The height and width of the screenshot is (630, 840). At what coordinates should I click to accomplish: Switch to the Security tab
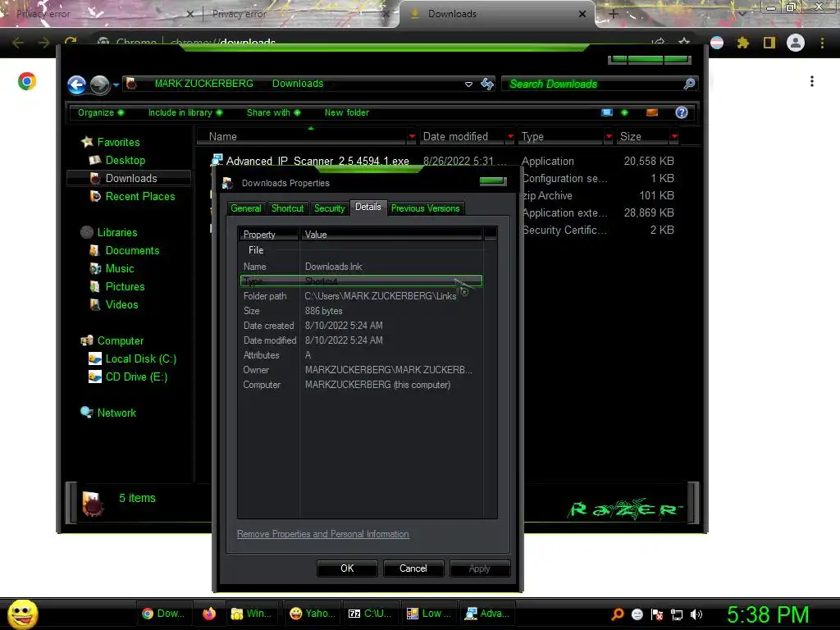[x=329, y=208]
